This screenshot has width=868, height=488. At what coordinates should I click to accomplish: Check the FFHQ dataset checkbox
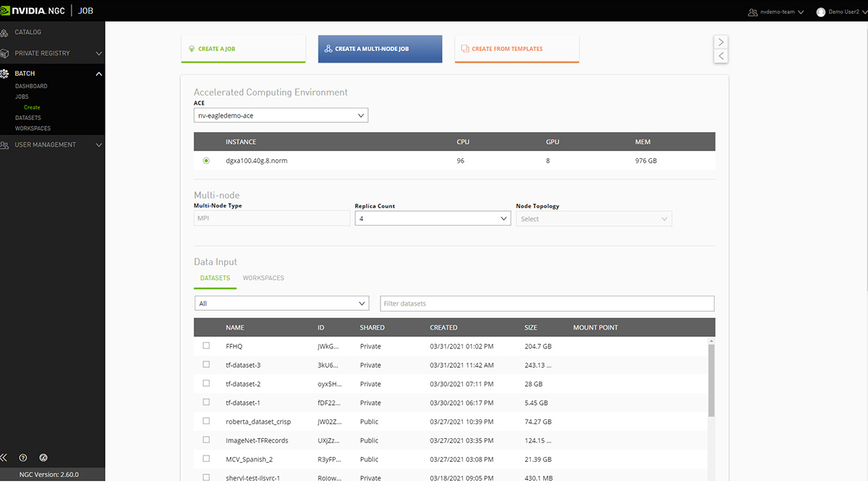[x=206, y=346]
